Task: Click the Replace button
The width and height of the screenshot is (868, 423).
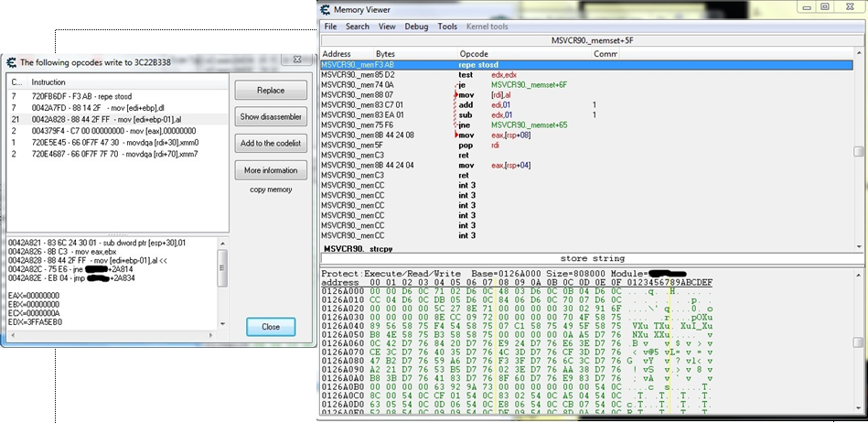Action: [271, 91]
